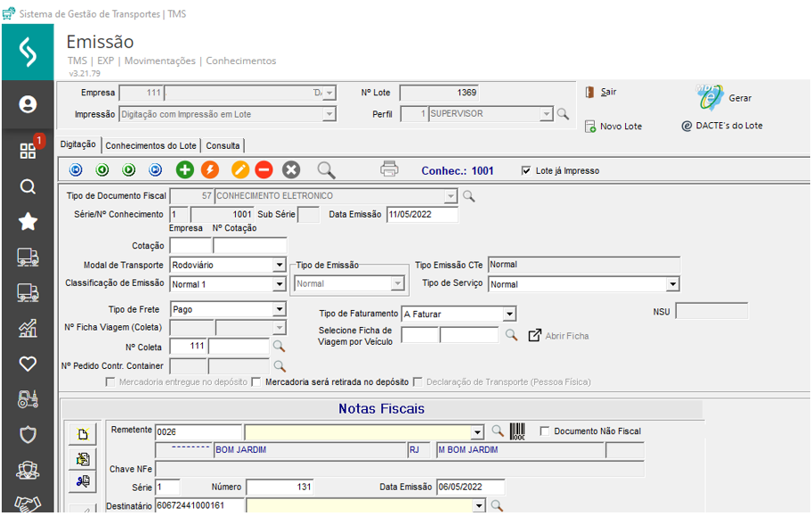Click the gray X cancel icon
Screen dimensions: 812x516
[291, 170]
